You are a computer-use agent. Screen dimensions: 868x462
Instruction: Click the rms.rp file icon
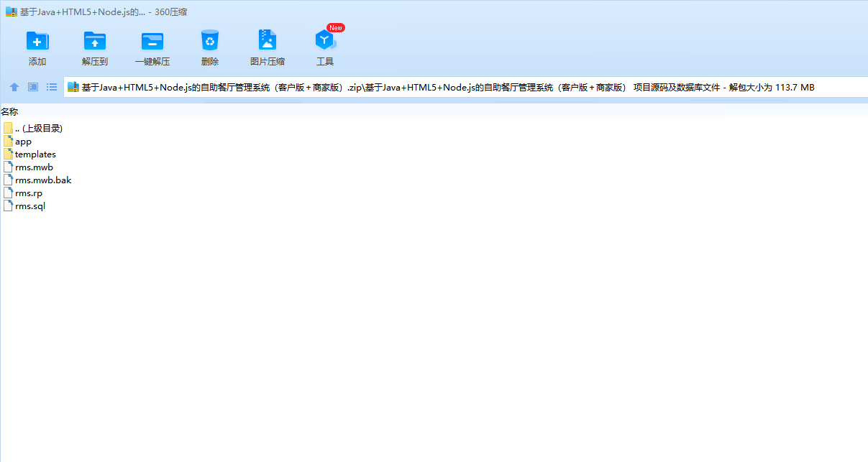click(8, 193)
